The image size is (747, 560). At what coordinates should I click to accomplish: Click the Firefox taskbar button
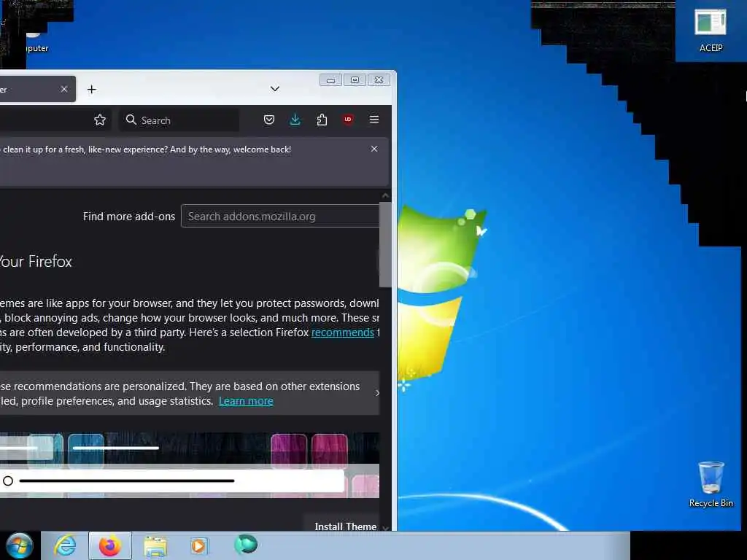coord(110,545)
